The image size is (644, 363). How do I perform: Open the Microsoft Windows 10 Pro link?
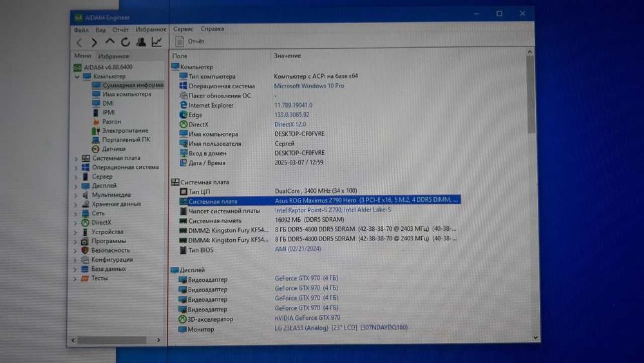tap(309, 86)
